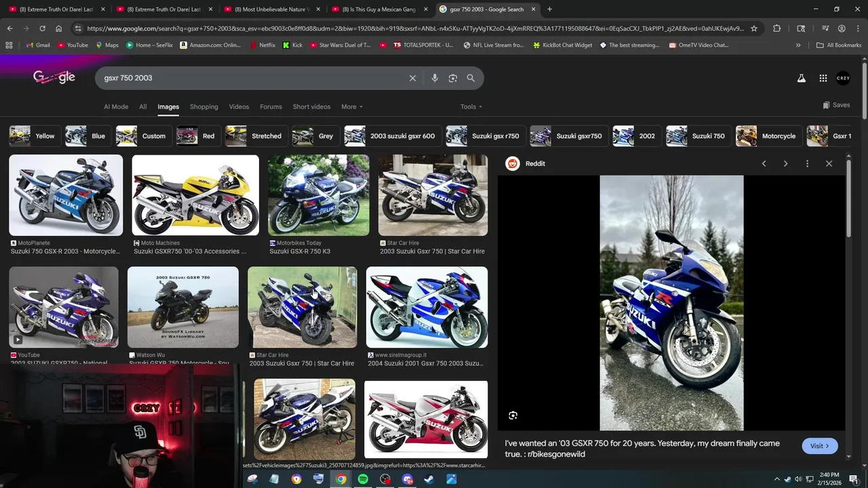Switch to the Videos tab
The width and height of the screenshot is (868, 488).
pos(239,106)
